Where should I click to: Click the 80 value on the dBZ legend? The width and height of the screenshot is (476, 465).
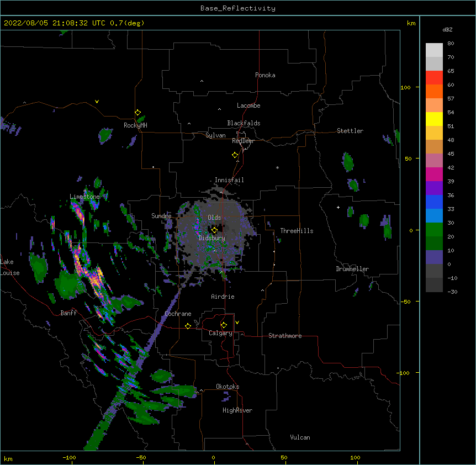(x=451, y=44)
